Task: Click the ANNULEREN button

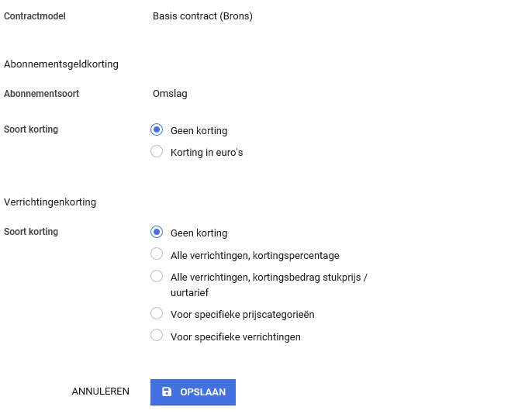Action: pyautogui.click(x=100, y=392)
